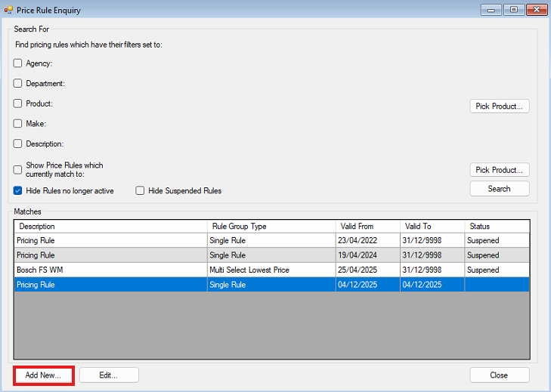Sort by the Description column header

(x=110, y=226)
